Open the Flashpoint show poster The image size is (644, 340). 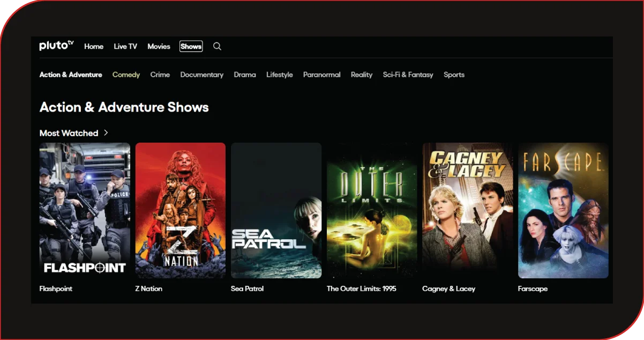pos(85,210)
